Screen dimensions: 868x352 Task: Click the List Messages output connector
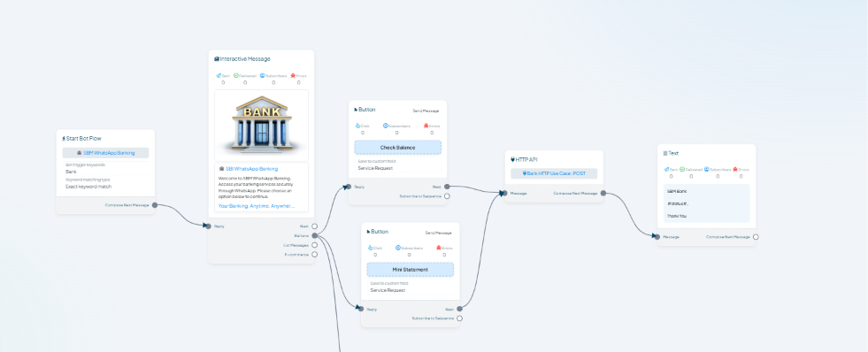314,245
